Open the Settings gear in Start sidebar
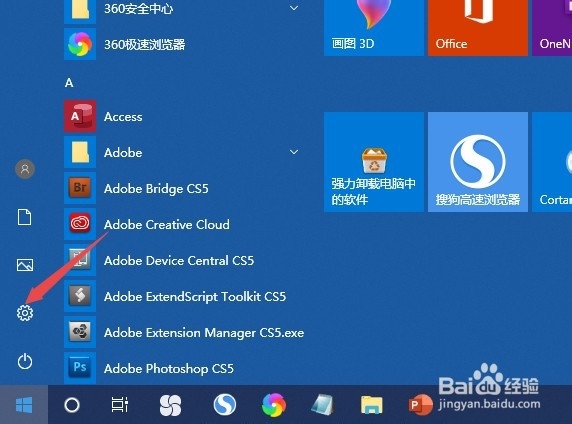Viewport: 572px width, 424px height. [x=25, y=313]
